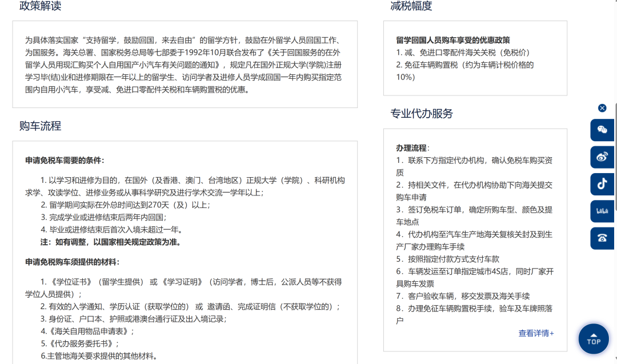Open the Weibo icon in floating sidebar

602,157
